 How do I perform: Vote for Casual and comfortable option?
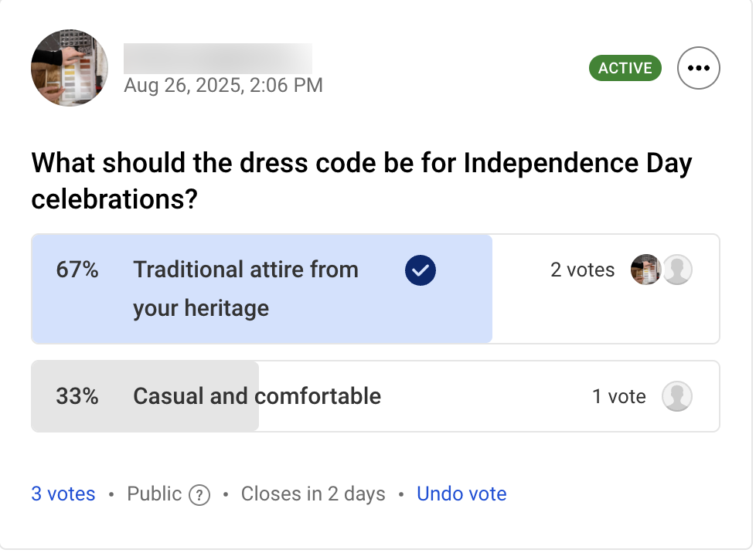tap(257, 397)
